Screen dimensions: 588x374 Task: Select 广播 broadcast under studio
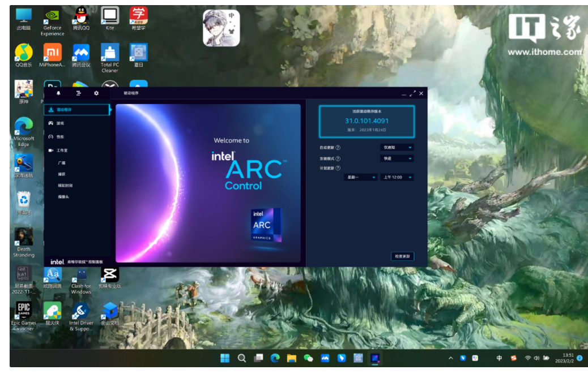[x=62, y=163]
